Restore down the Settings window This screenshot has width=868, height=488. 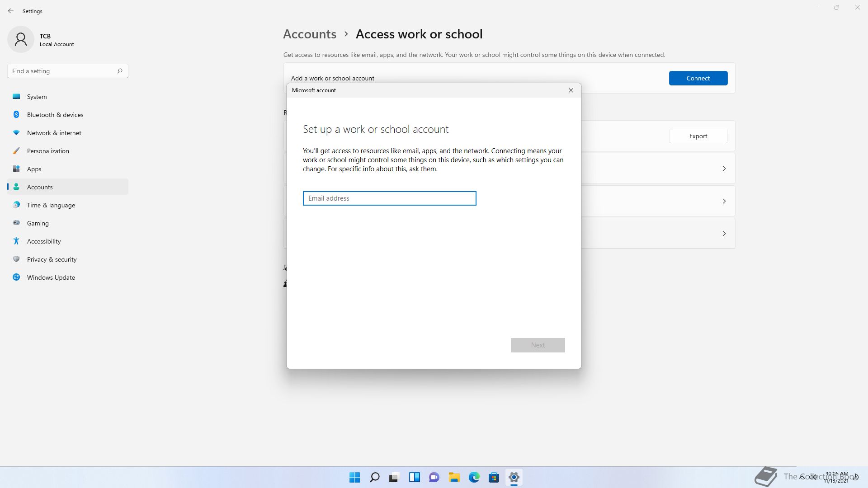point(837,7)
